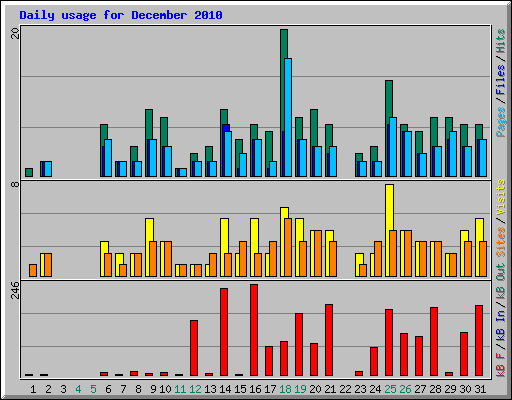Click the red kB bar for day 14
512x400 pixels.
pyautogui.click(x=224, y=332)
